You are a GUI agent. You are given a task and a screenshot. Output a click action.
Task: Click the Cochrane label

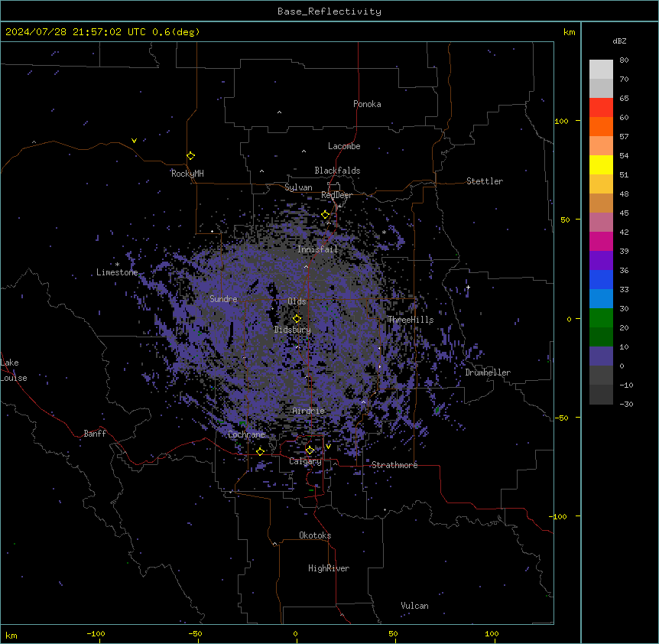[247, 434]
